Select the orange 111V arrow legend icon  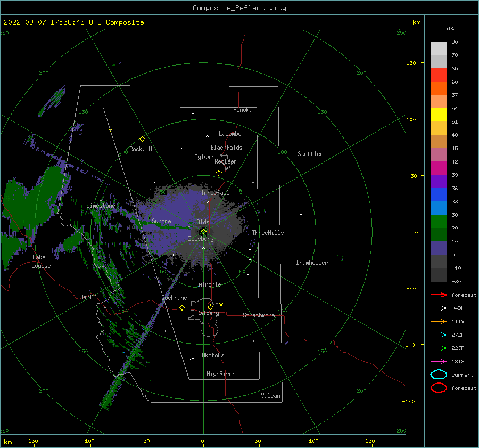[439, 321]
